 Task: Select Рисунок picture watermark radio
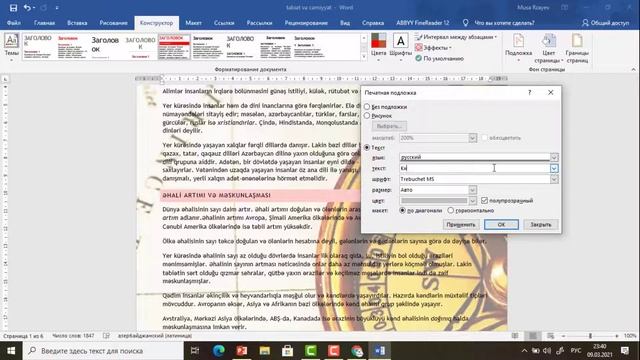[367, 116]
